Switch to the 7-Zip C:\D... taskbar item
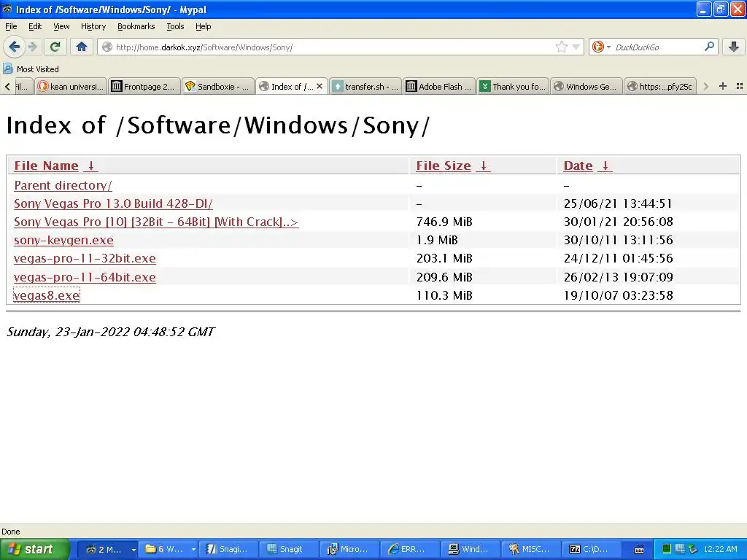The image size is (747, 560). click(591, 550)
